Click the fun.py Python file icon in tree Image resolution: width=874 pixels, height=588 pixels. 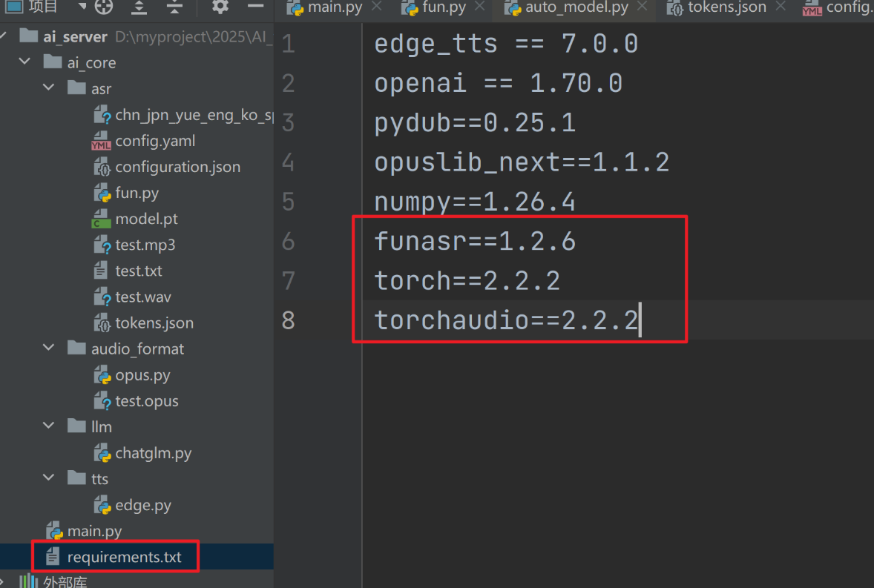coord(102,193)
